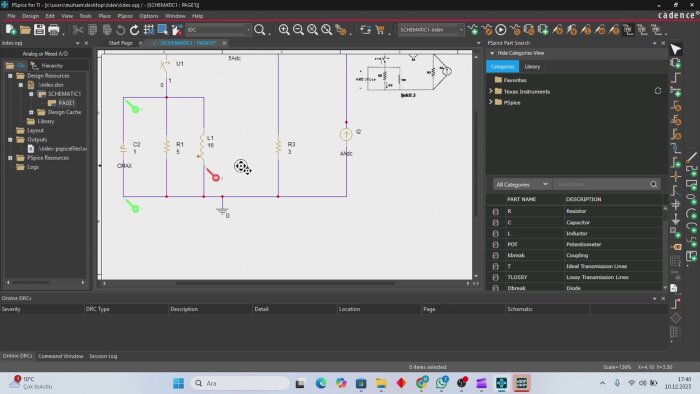Click the schematic horizontal scrollbar
This screenshot has width=700, height=394.
click(285, 283)
